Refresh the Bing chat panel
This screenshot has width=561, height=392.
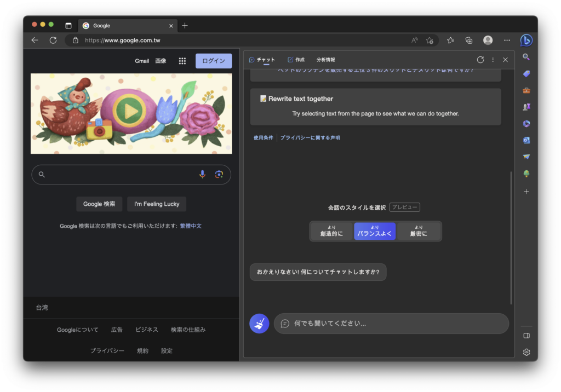click(480, 60)
